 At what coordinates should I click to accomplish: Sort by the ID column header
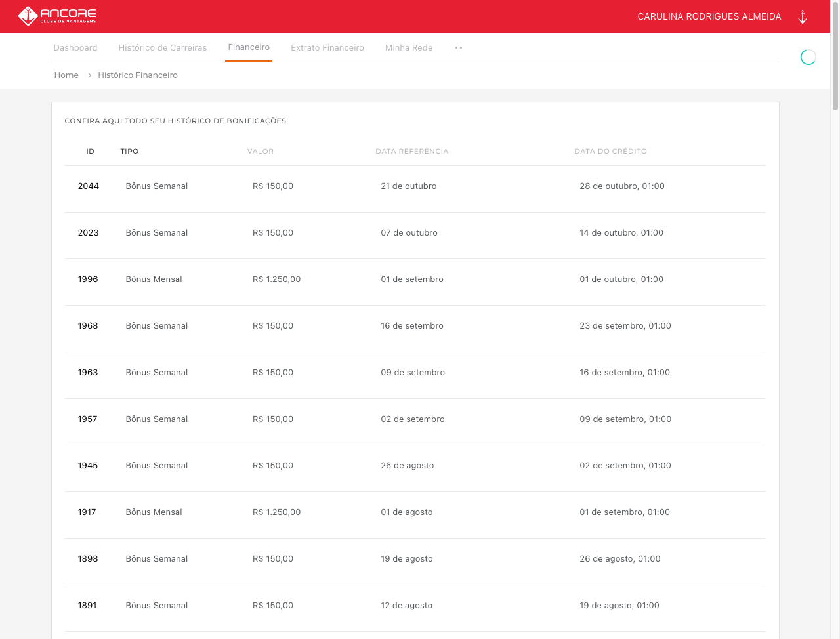pos(91,152)
